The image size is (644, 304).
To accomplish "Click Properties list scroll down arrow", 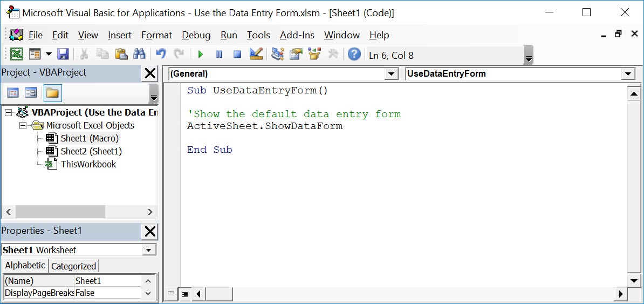I will [148, 293].
